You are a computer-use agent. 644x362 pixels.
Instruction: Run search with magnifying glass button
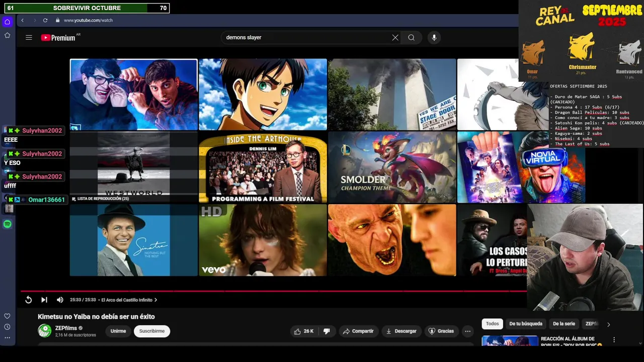pyautogui.click(x=412, y=37)
